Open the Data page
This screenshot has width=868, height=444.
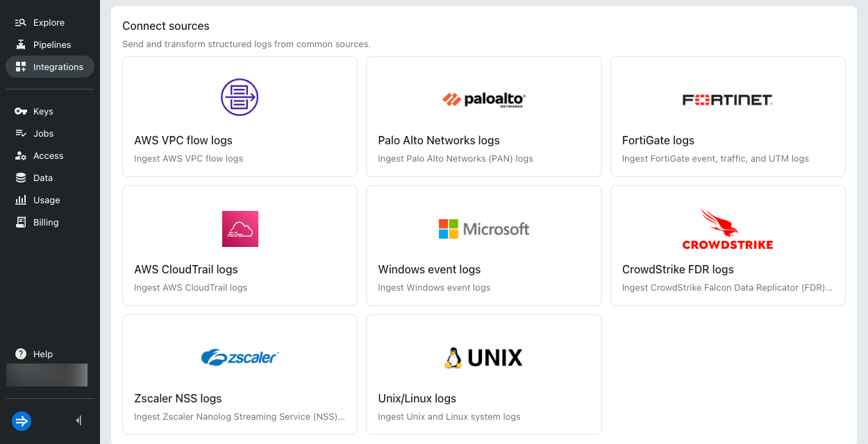(x=49, y=178)
